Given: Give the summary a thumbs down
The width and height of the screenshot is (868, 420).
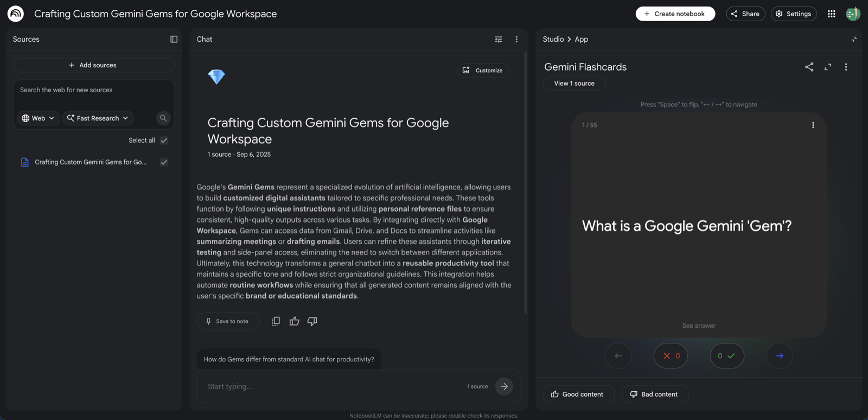Looking at the screenshot, I should click(312, 321).
